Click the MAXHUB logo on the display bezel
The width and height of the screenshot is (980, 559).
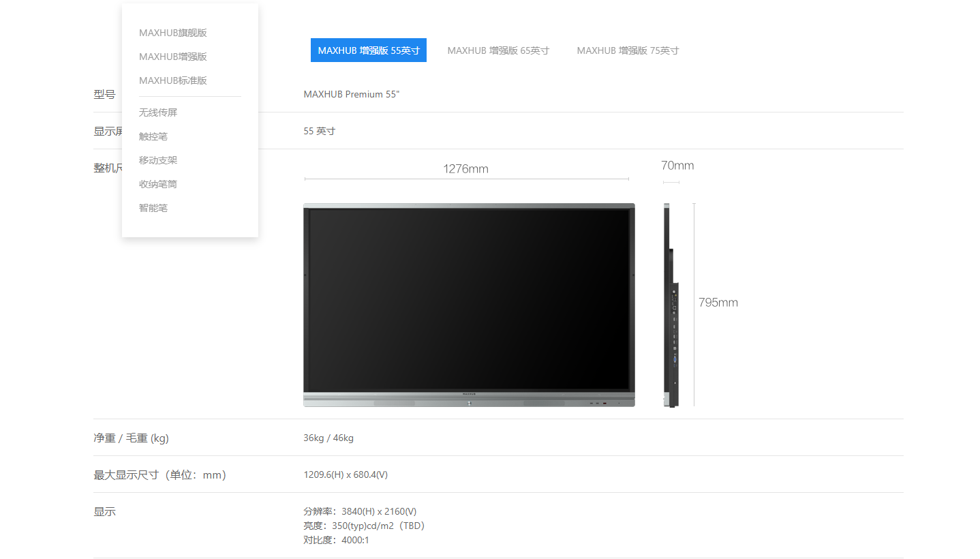[x=469, y=394]
